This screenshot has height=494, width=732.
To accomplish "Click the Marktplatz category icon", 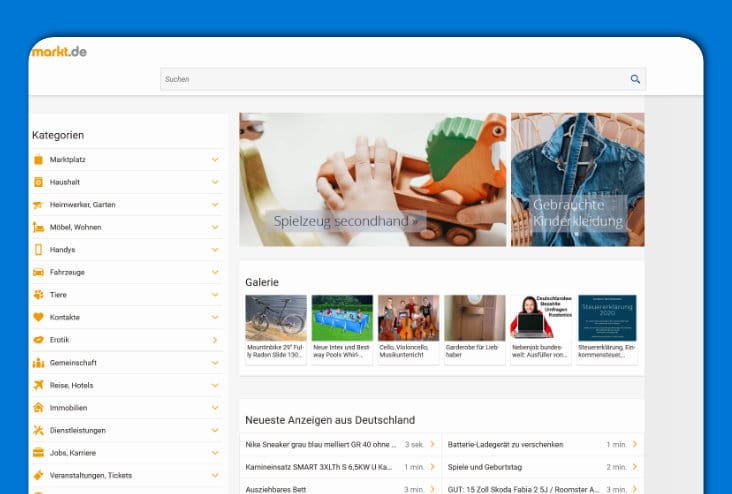I will tap(38, 160).
